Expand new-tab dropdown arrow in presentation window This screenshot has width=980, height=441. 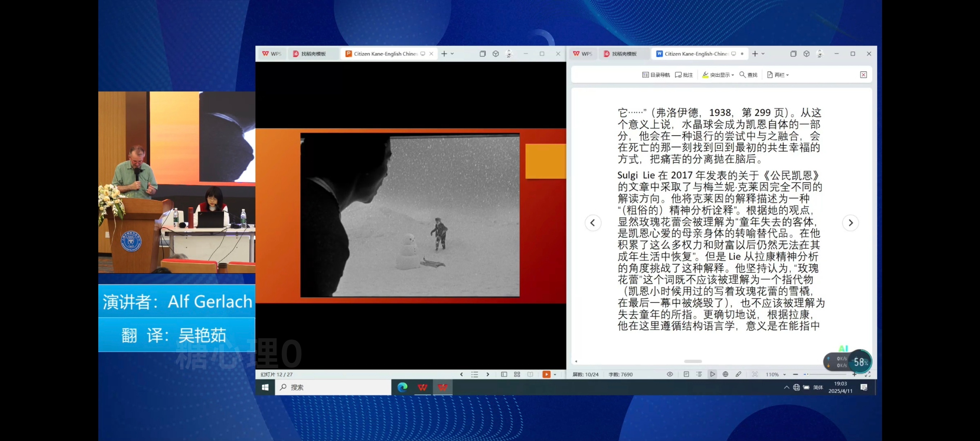[x=452, y=53]
